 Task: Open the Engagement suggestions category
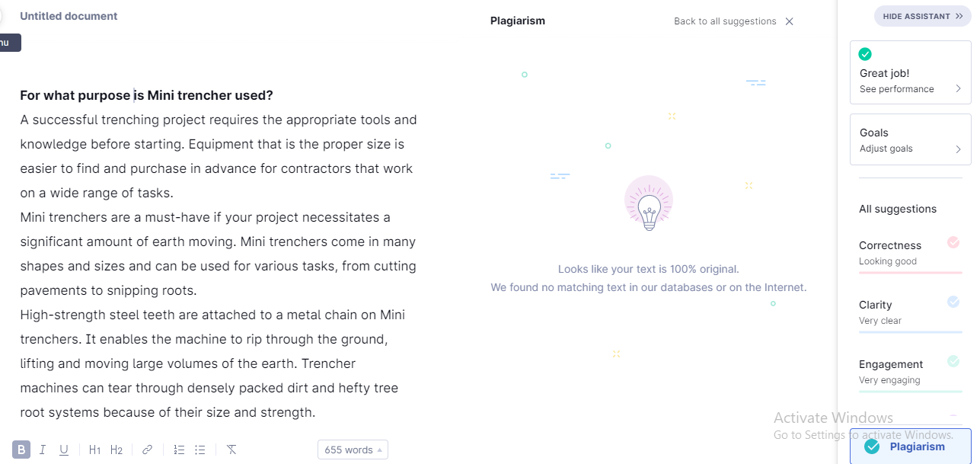908,372
